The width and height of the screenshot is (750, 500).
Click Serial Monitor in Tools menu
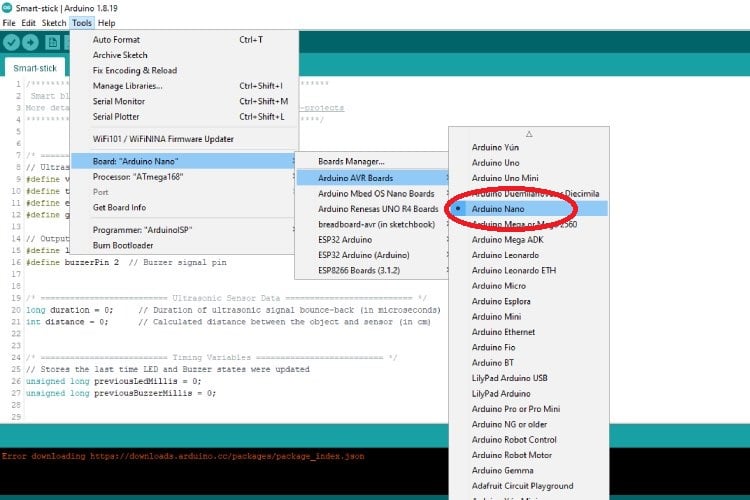tap(118, 101)
